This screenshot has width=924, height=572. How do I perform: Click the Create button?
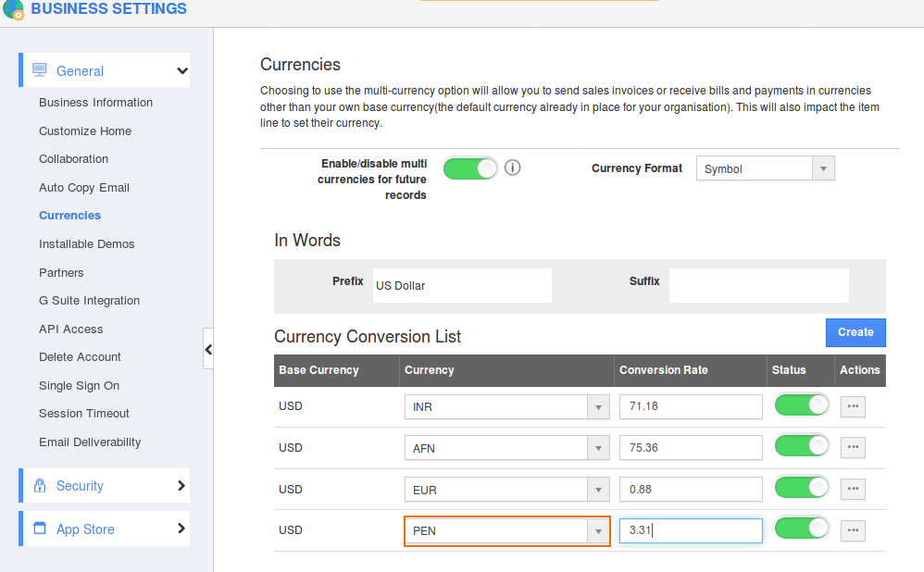[x=855, y=332]
